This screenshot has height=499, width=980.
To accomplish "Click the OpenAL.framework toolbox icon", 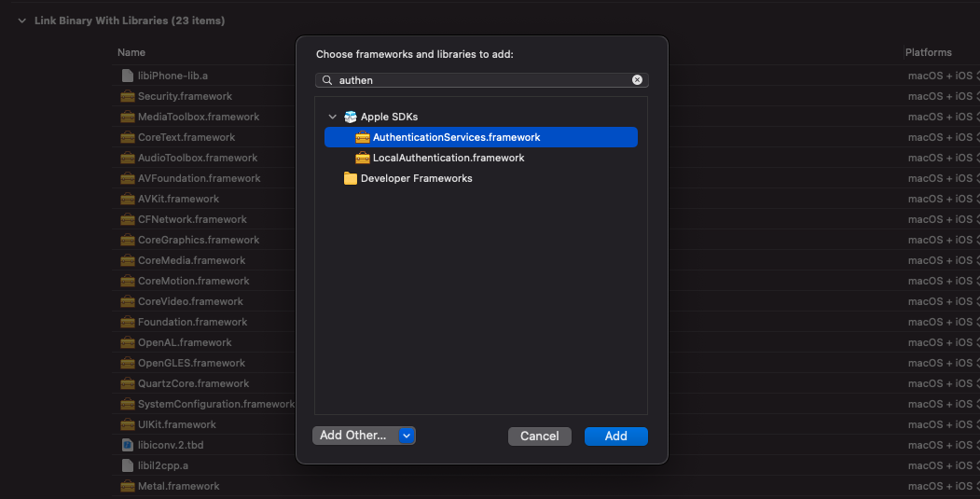I will [x=128, y=342].
